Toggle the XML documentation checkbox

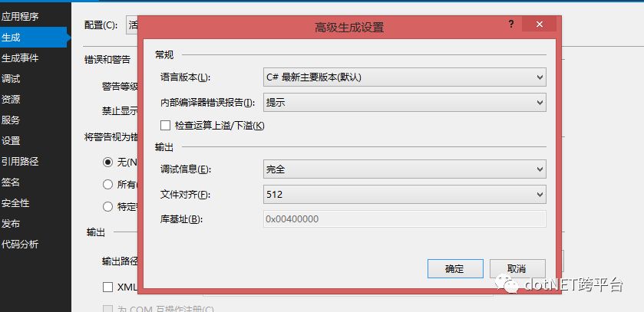tap(107, 287)
